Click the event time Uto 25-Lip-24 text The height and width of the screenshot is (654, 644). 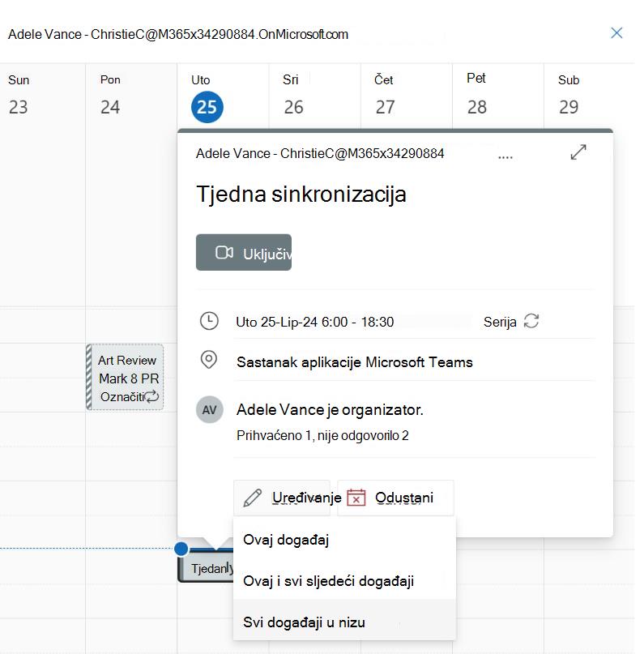pyautogui.click(x=314, y=322)
